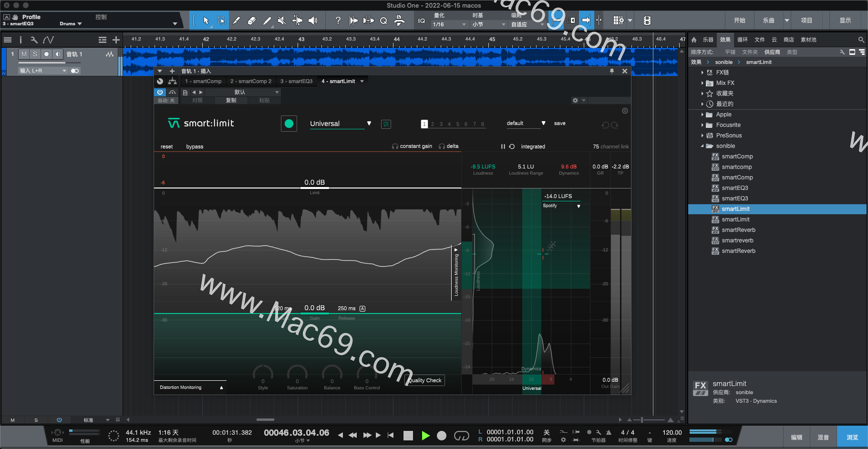Adjust track 1 volume fader
This screenshot has width=868, height=449.
[x=49, y=63]
